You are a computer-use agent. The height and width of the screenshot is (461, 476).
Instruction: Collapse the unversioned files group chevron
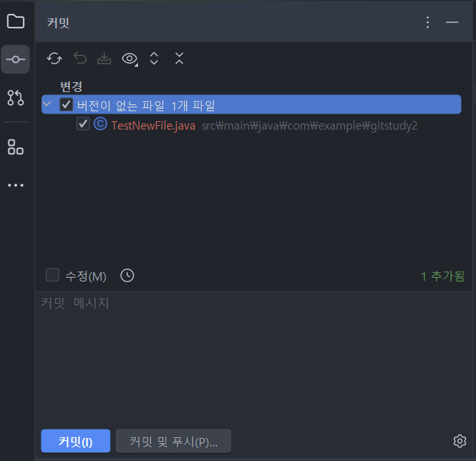(x=47, y=104)
